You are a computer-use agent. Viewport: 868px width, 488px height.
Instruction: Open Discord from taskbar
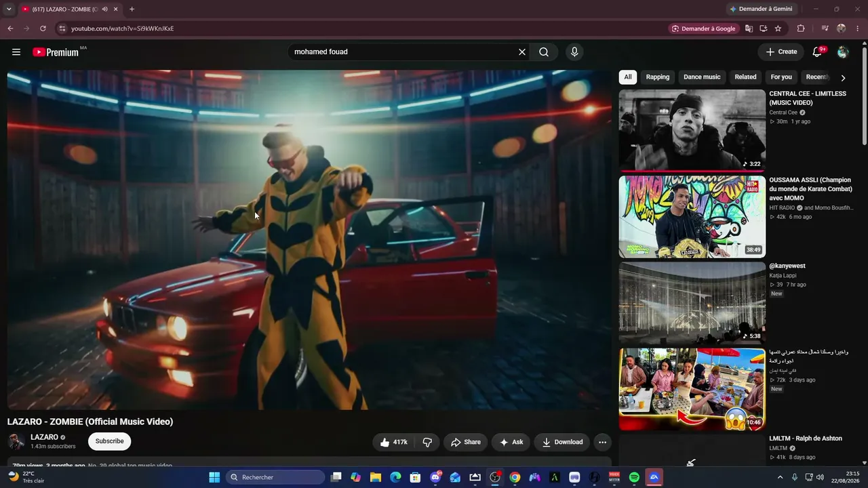435,477
